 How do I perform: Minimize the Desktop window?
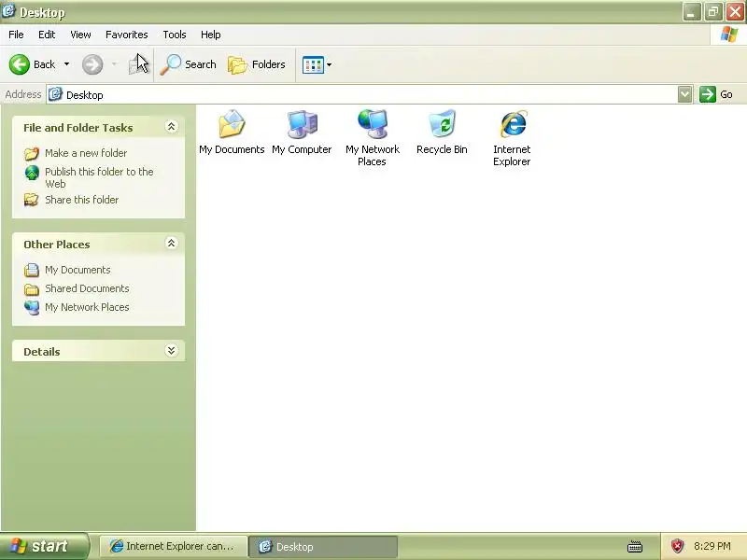[692, 12]
